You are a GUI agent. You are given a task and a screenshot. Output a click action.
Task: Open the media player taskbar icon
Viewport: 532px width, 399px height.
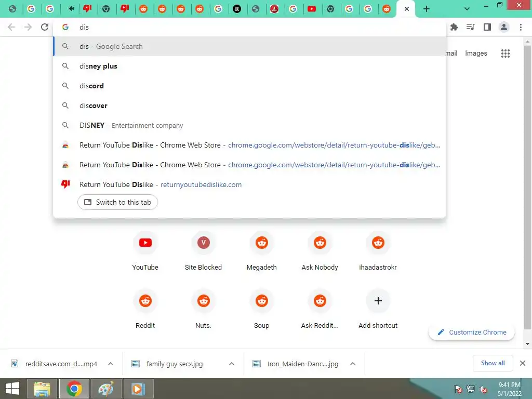(138, 389)
